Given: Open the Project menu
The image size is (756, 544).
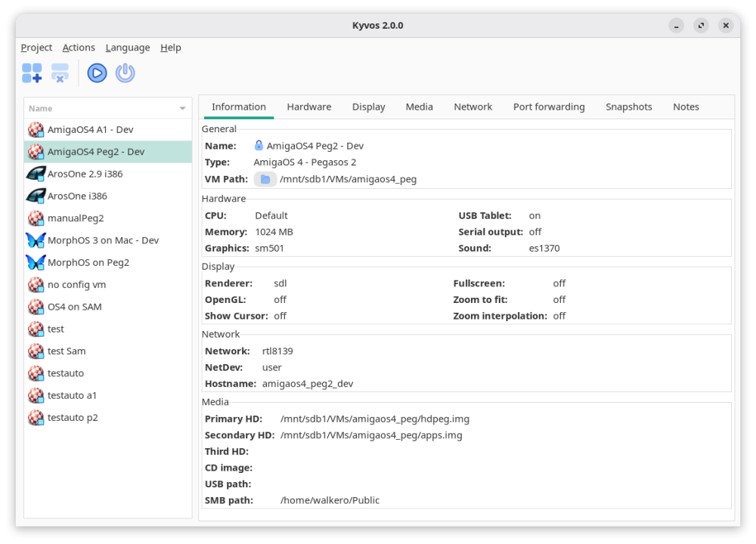Looking at the screenshot, I should tap(36, 48).
